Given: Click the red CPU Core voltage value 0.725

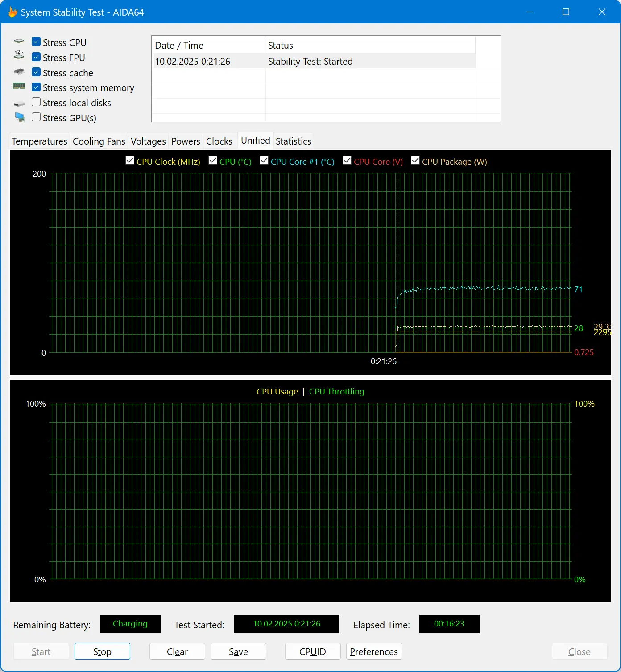Looking at the screenshot, I should tap(584, 352).
